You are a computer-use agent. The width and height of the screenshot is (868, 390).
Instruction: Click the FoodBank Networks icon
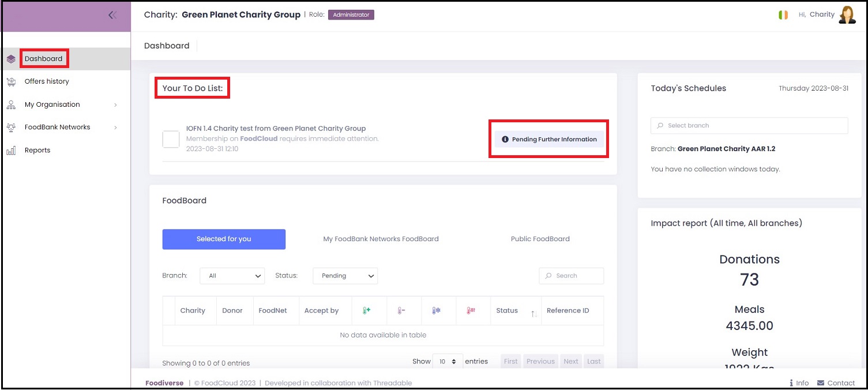(x=11, y=127)
